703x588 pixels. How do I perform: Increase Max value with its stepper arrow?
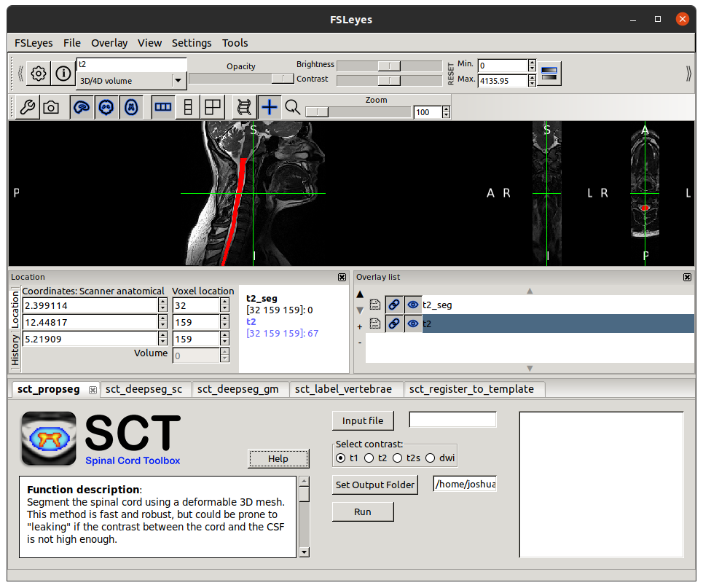533,76
